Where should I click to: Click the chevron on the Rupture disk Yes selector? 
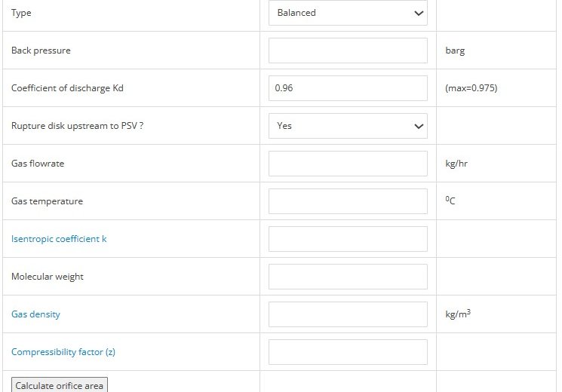[418, 126]
